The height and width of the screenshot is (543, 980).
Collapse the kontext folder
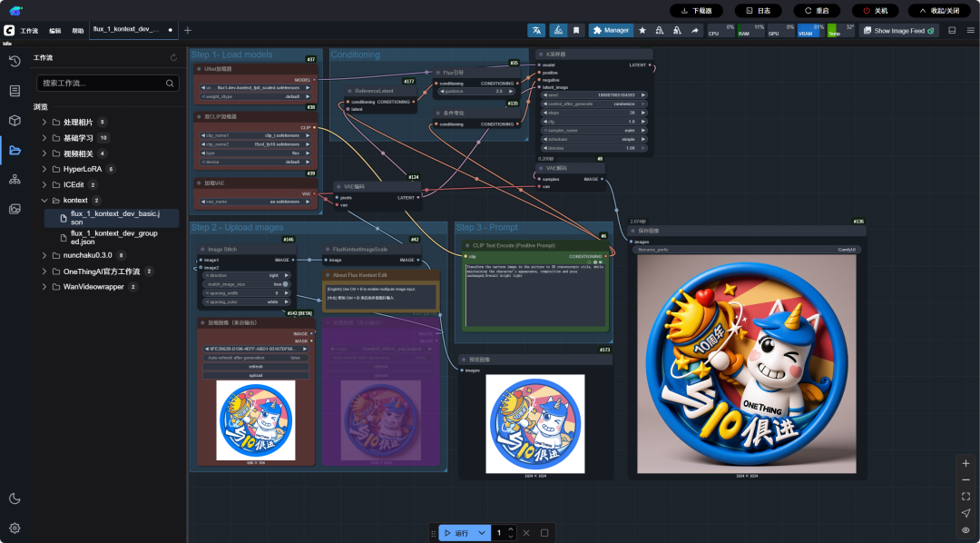[44, 200]
